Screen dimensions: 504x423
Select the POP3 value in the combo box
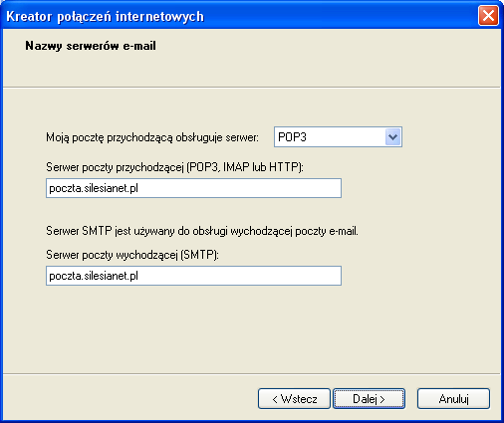coord(292,136)
